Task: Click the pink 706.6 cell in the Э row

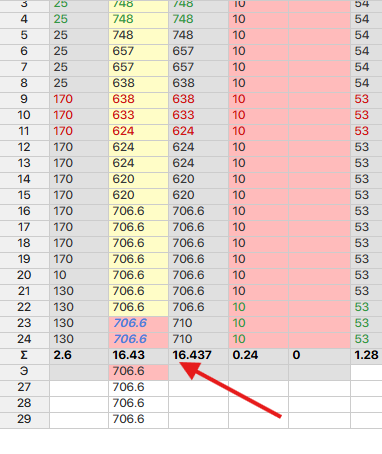Action: pos(138,371)
